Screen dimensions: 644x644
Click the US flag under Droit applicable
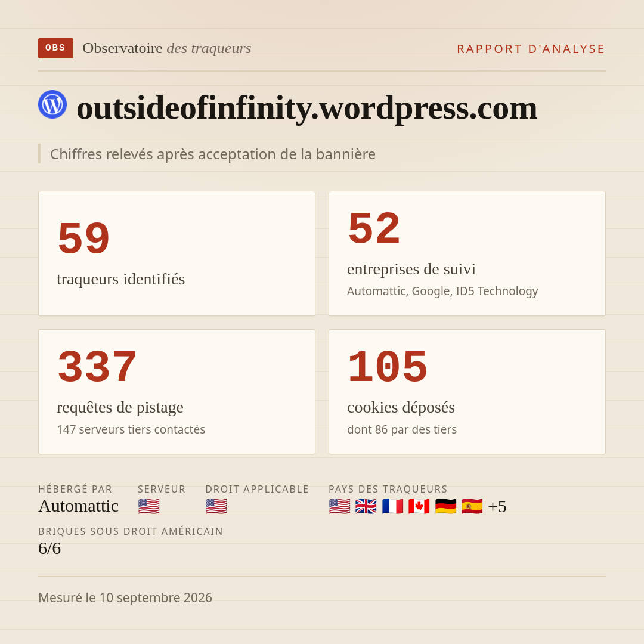pyautogui.click(x=216, y=506)
